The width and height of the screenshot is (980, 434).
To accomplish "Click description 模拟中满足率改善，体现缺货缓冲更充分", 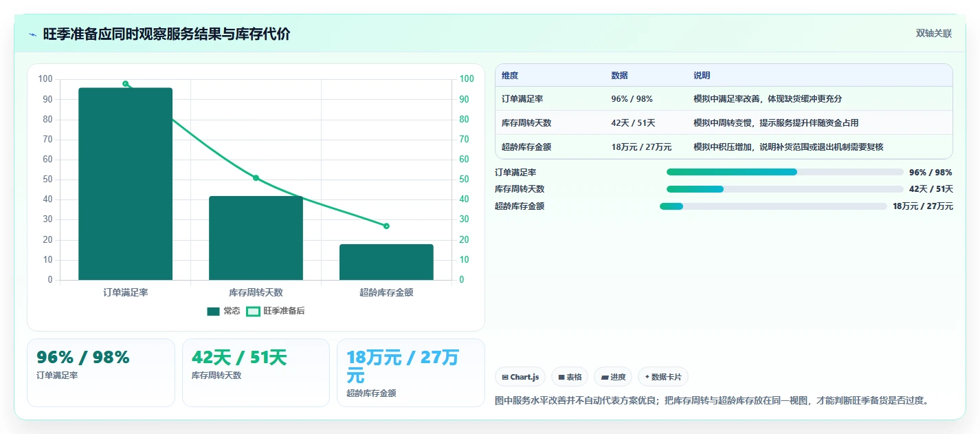I will pos(768,99).
